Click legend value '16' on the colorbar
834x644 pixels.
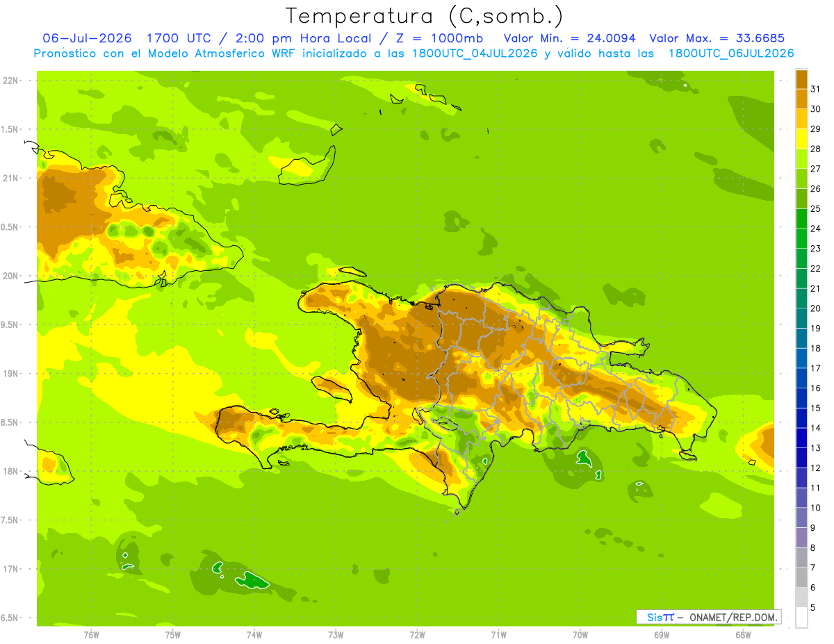[x=816, y=388]
